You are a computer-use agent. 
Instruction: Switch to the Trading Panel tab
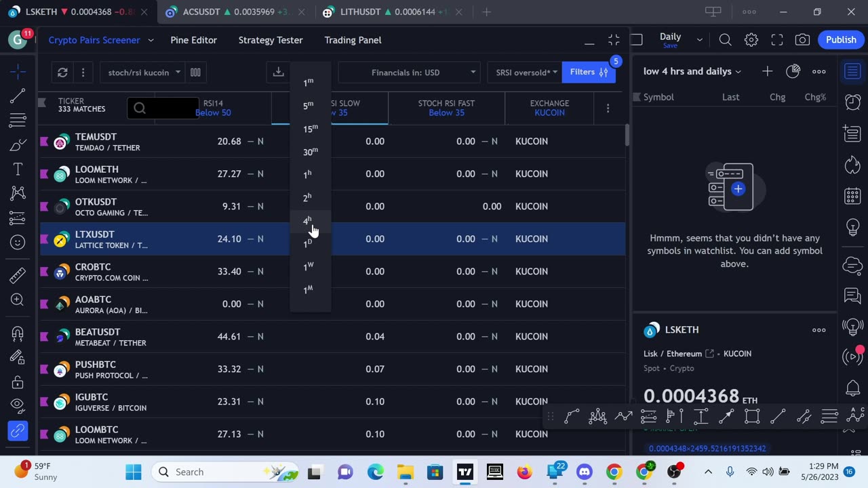click(x=353, y=40)
